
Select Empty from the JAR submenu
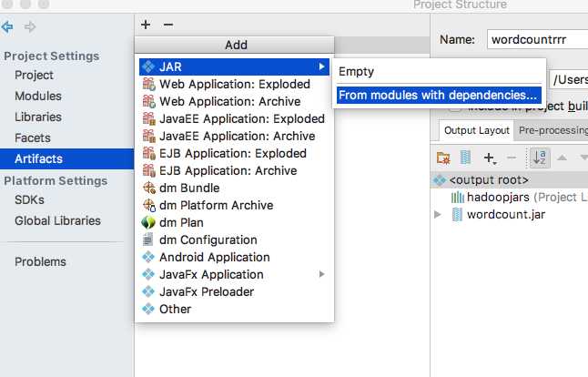pyautogui.click(x=356, y=71)
